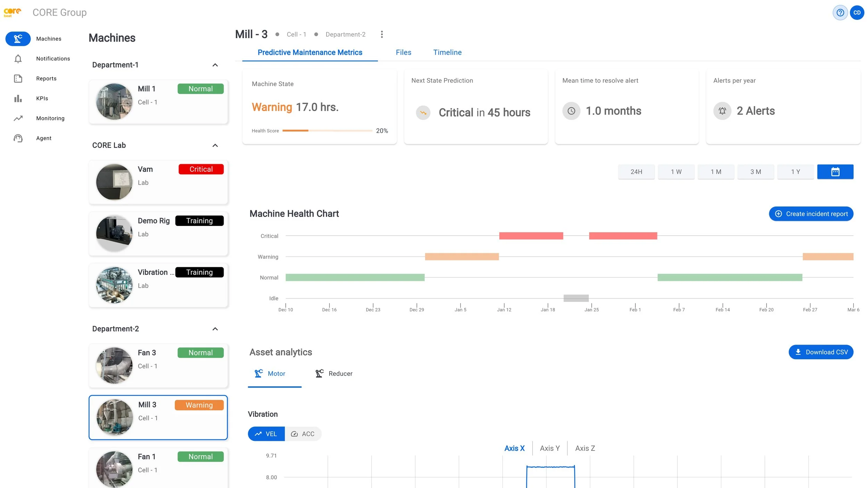Image resolution: width=868 pixels, height=488 pixels.
Task: Open the three-dot menu beside Mill - 3
Action: (382, 34)
